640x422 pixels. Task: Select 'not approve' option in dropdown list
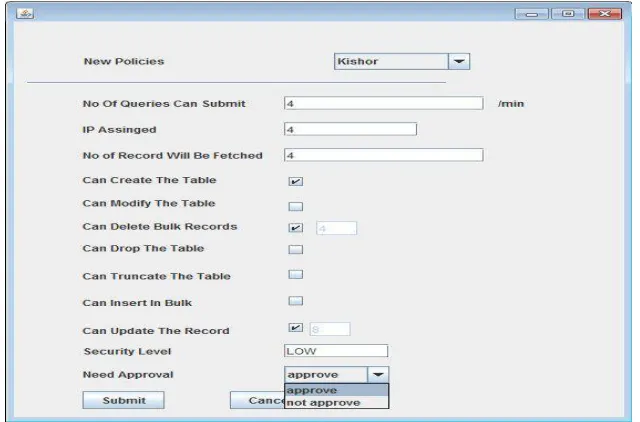click(x=336, y=402)
